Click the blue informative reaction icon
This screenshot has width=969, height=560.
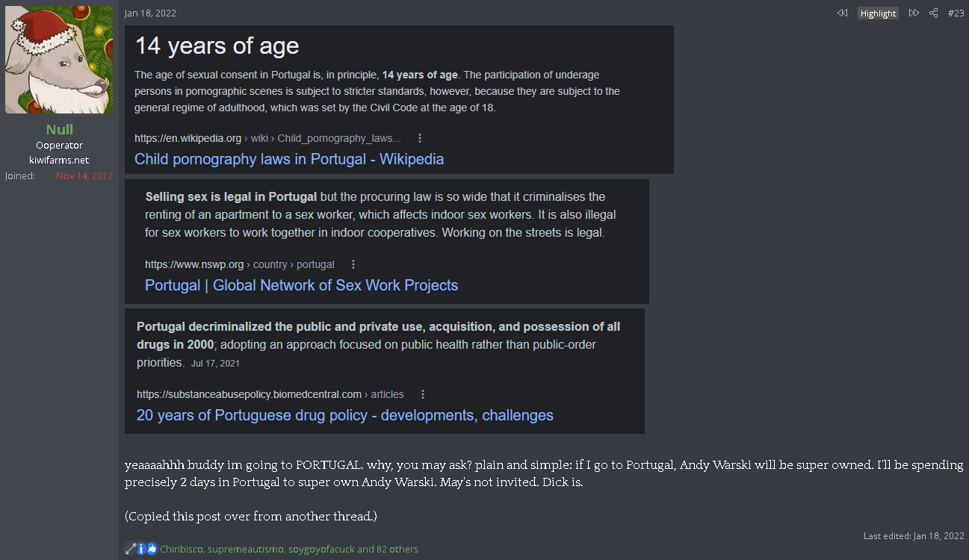(x=141, y=549)
